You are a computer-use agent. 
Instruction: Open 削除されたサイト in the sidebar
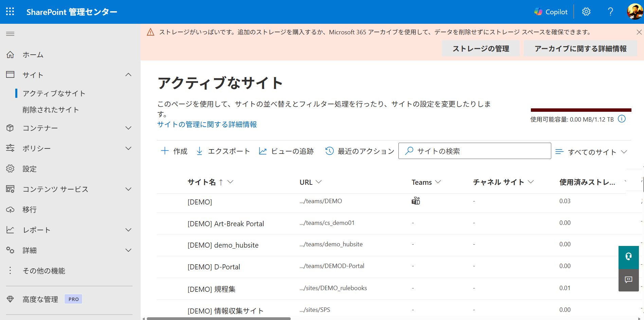51,110
